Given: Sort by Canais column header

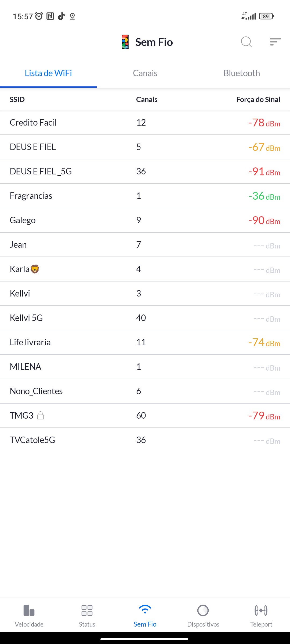Looking at the screenshot, I should coord(147,100).
